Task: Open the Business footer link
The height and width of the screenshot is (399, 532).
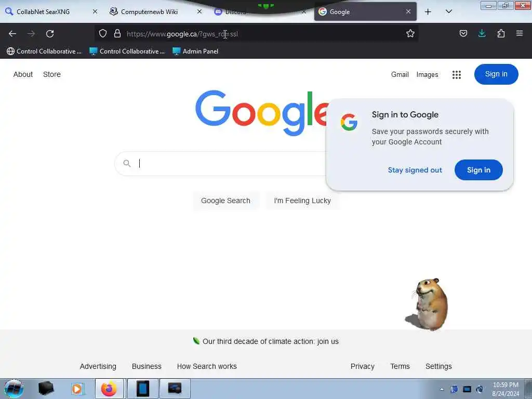Action: pos(147,366)
